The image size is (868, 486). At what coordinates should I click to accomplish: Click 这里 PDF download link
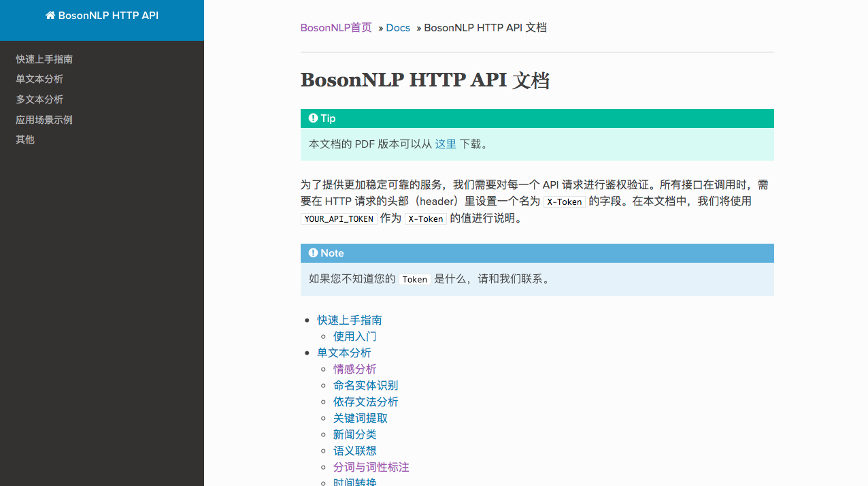pos(446,144)
